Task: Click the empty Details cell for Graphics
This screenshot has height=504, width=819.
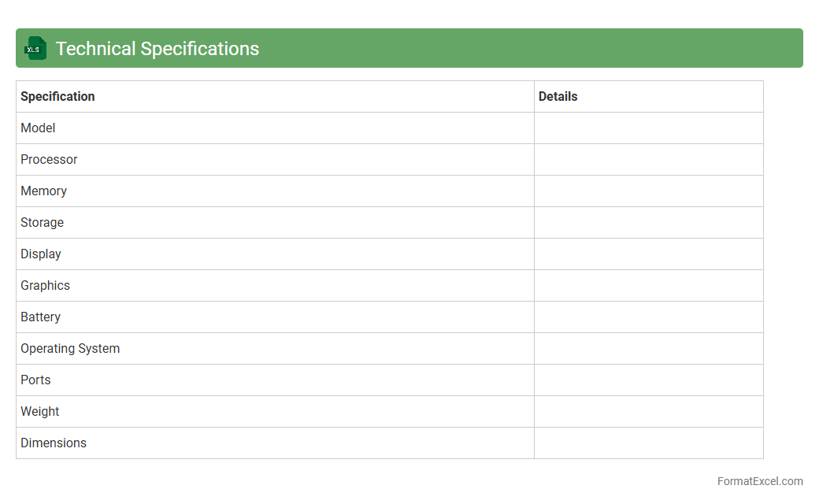Action: click(x=648, y=285)
